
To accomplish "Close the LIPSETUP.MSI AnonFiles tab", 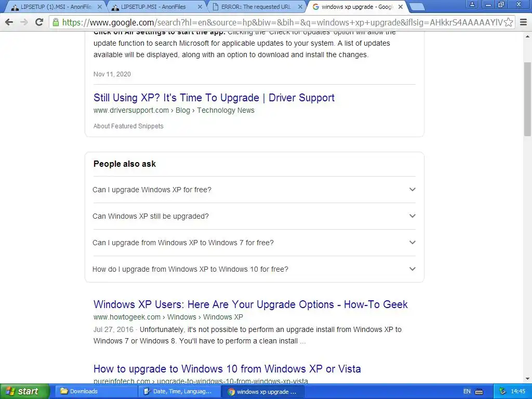I will pyautogui.click(x=200, y=7).
